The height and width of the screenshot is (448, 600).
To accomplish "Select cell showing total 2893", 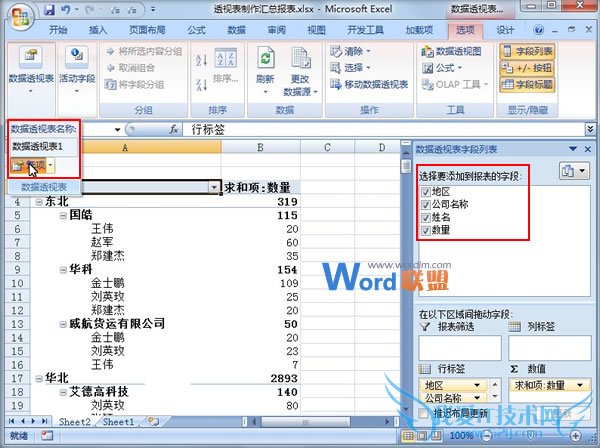I will [261, 378].
